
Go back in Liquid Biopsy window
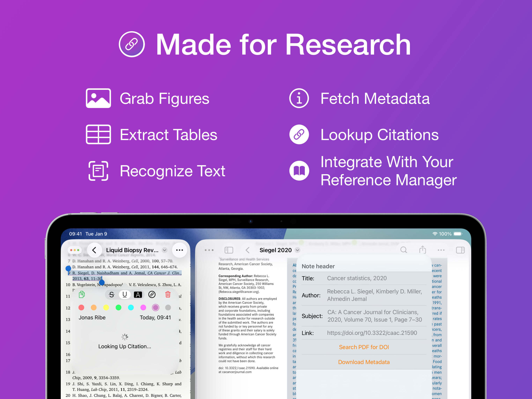click(x=94, y=250)
